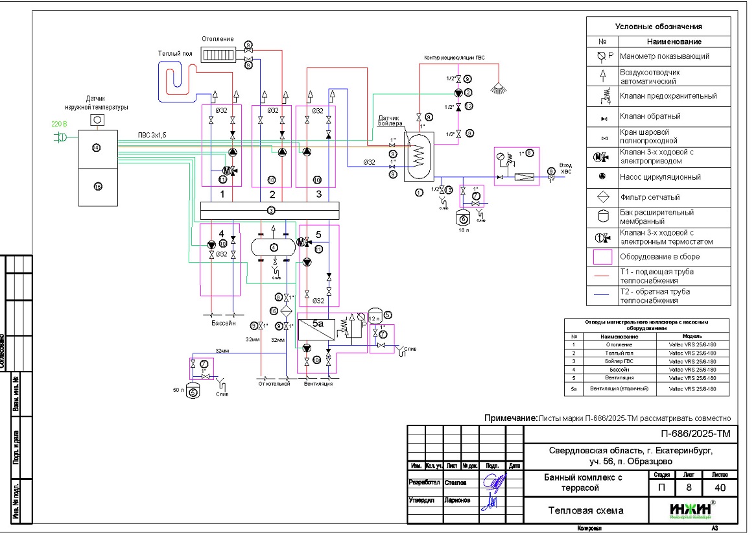
Task: Click the main collector bar numbered 3
Action: [x=271, y=210]
